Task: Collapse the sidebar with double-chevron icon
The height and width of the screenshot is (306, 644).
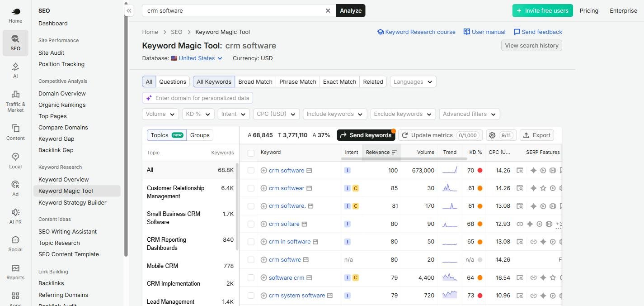Action: 129,10
